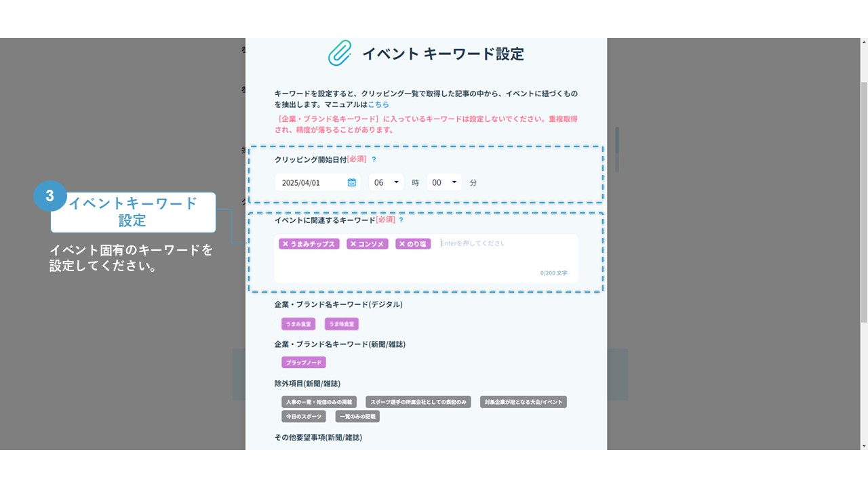Screen dimensions: 868x488
Task: Select the うま味食堂 brand keyword tag
Action: pos(342,324)
